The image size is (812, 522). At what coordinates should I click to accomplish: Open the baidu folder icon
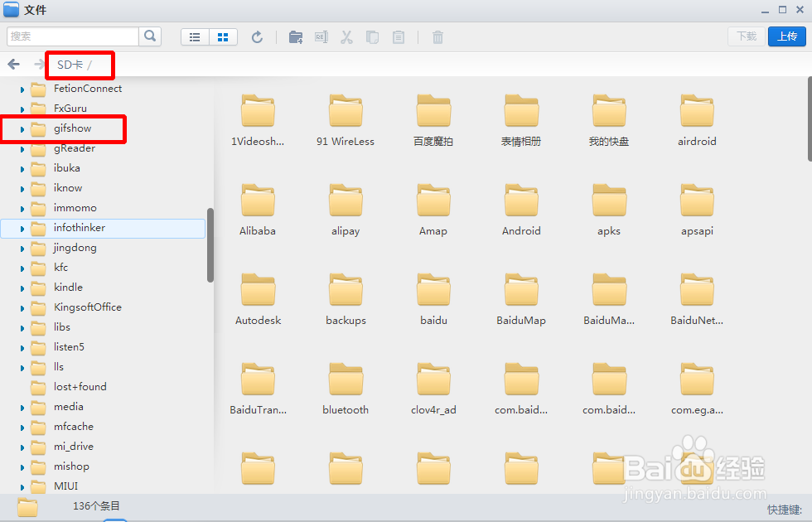tap(433, 289)
